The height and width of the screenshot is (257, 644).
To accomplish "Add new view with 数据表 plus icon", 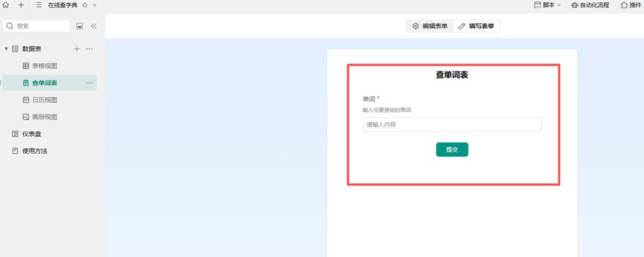I will coord(77,49).
